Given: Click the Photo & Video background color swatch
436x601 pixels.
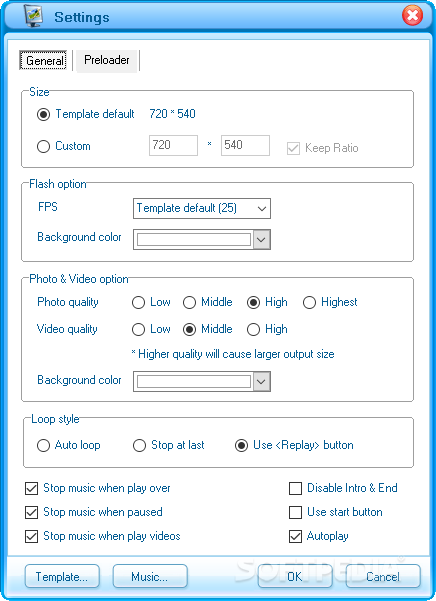Looking at the screenshot, I should 193,381.
